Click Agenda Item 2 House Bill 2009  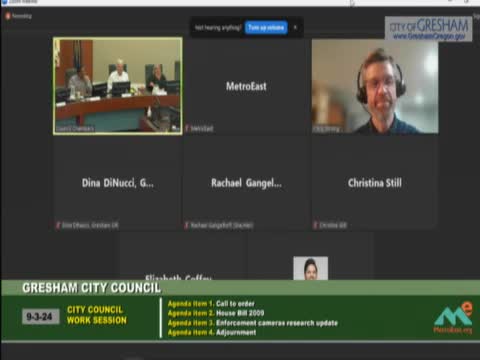pyautogui.click(x=216, y=313)
